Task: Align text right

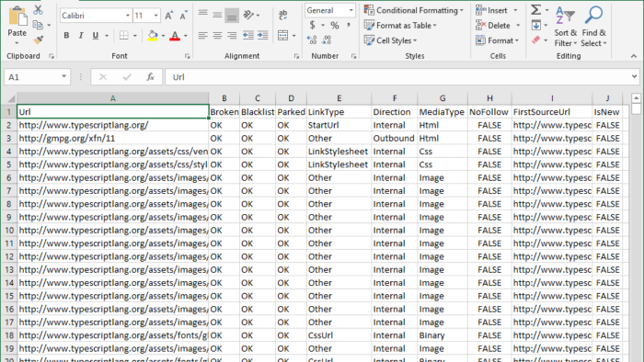Action: [232, 36]
